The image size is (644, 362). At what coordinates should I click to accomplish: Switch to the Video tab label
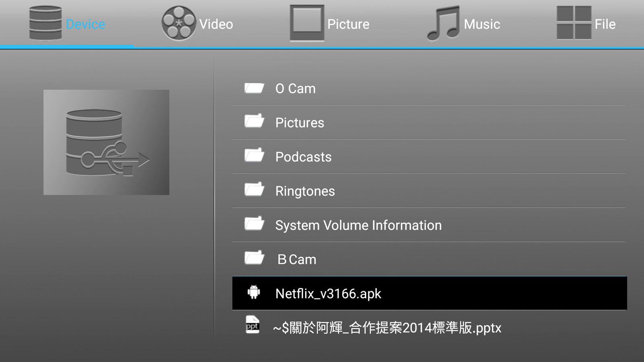pos(216,24)
